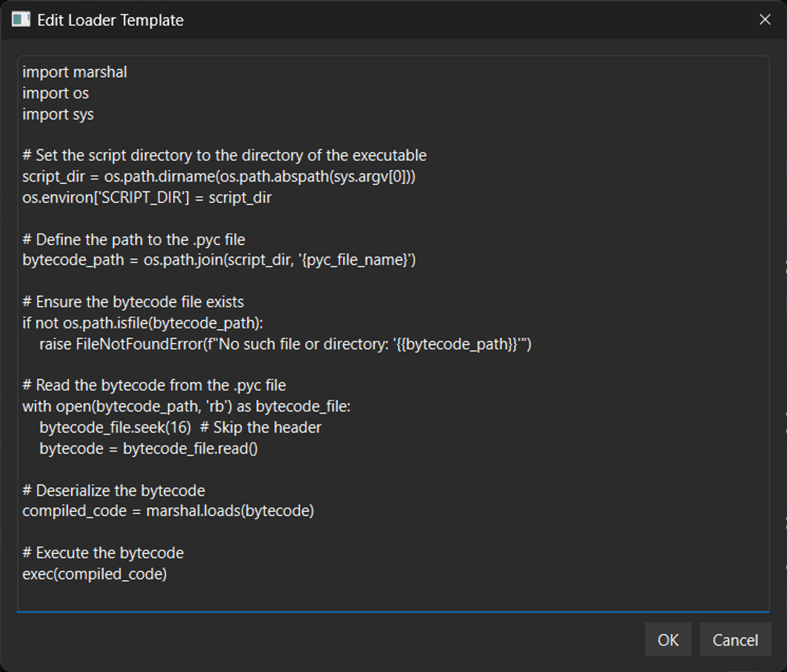Screen dimensions: 787x672
Task: Click the 'Define the path' comment line
Action: point(134,239)
